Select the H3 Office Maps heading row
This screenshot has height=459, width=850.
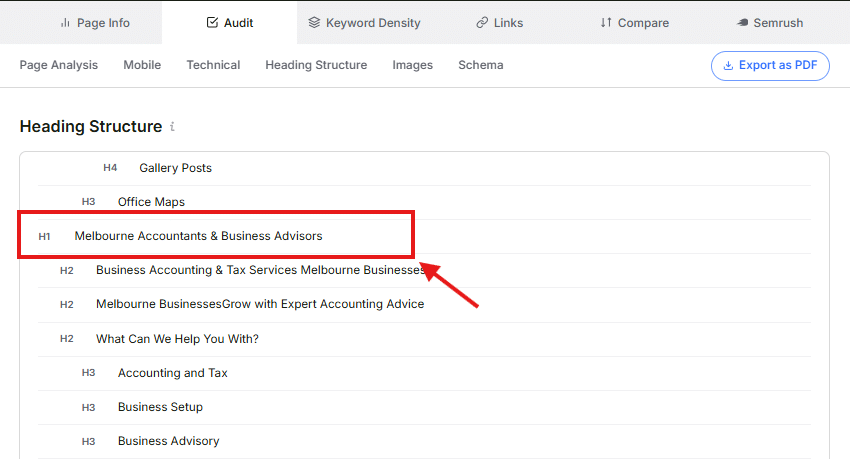point(424,202)
